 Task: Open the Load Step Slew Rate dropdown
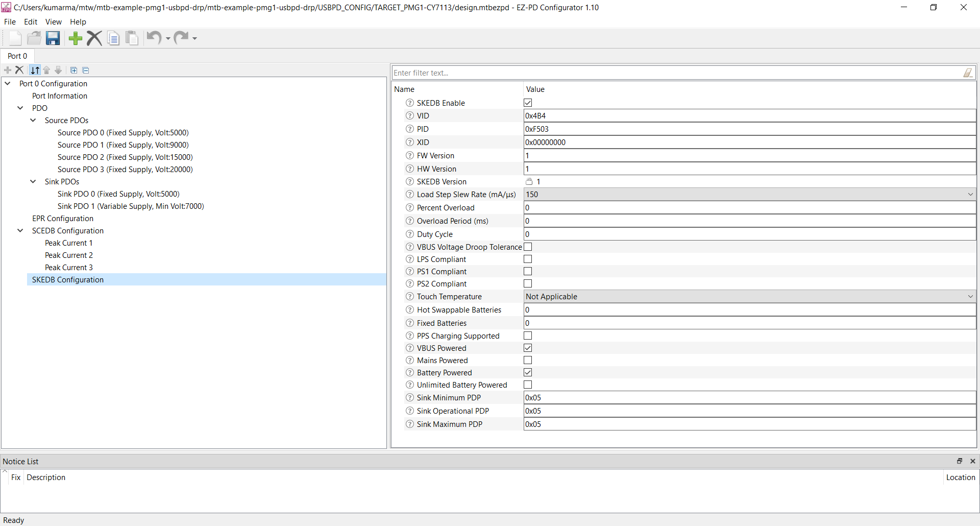tap(750, 195)
